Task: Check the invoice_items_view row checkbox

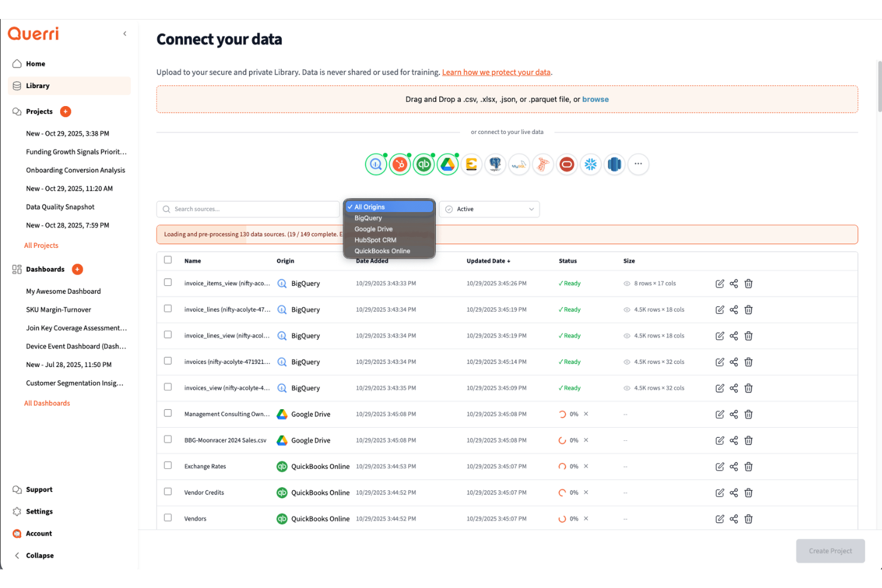Action: 168,282
